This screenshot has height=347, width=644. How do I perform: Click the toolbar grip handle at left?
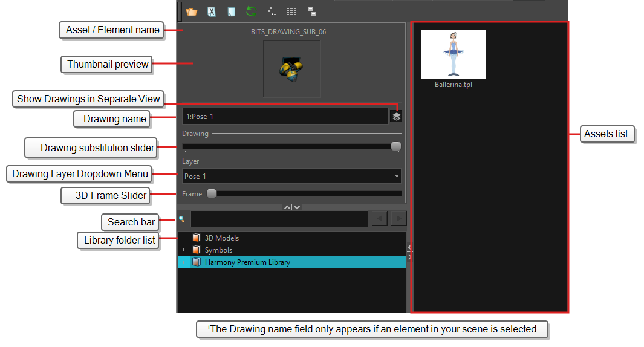coord(180,11)
